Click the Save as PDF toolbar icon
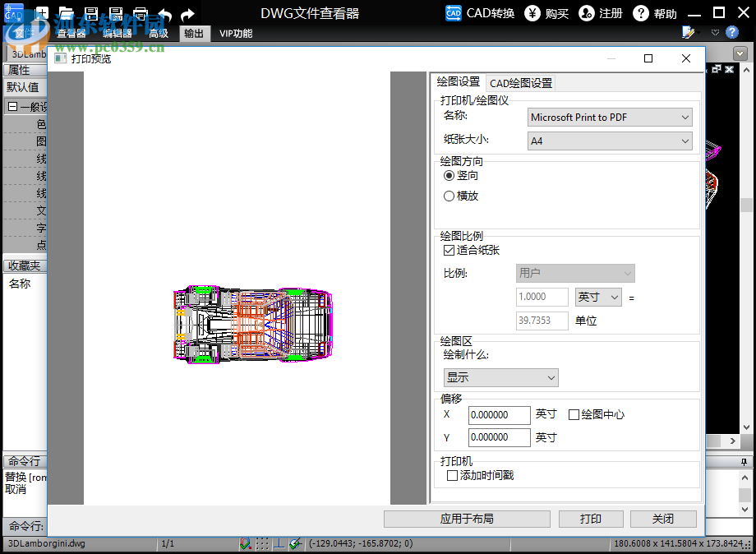Screen dimensions: 756x554 click(115, 13)
